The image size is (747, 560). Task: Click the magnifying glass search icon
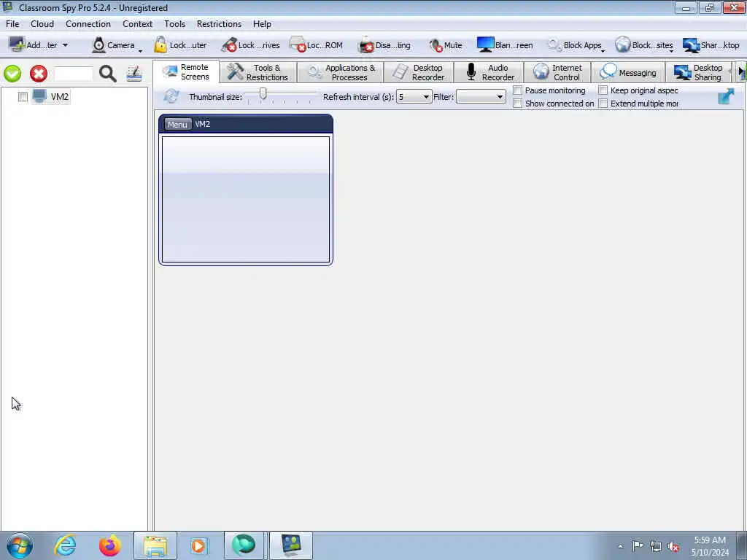(108, 74)
